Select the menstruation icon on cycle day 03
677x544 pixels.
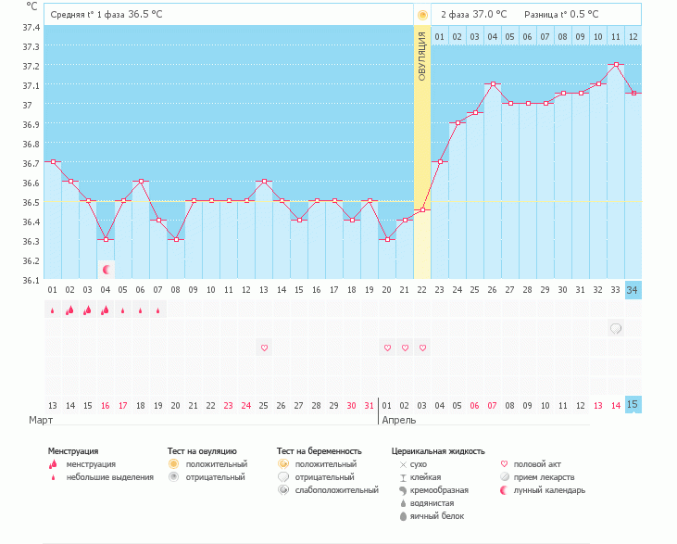[87, 311]
